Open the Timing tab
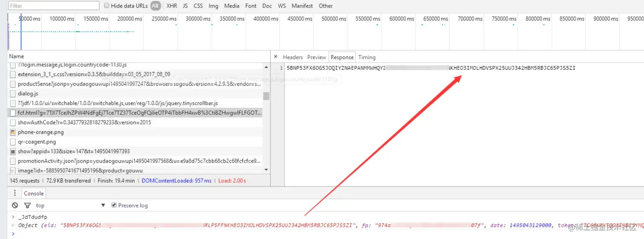Screen dimensions: 644x239 coord(367,57)
